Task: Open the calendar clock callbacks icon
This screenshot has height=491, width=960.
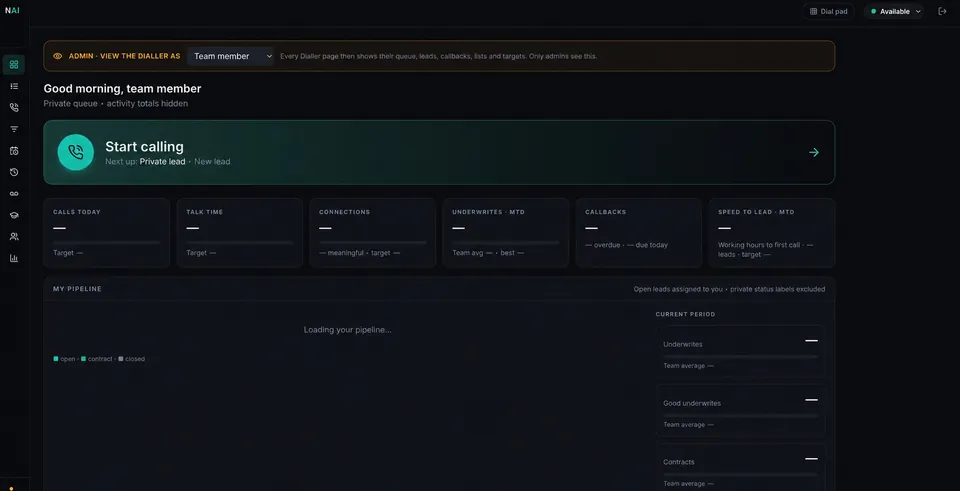Action: click(14, 151)
